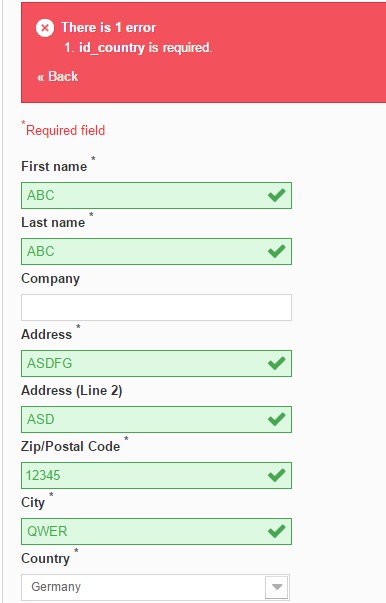Click the id_country is required error message
386x603 pixels.
[138, 48]
